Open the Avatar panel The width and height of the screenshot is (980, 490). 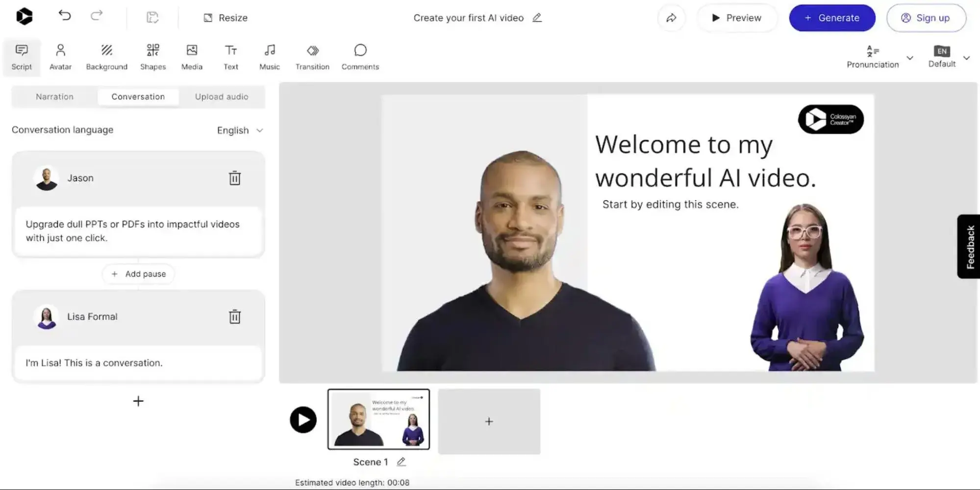point(60,57)
